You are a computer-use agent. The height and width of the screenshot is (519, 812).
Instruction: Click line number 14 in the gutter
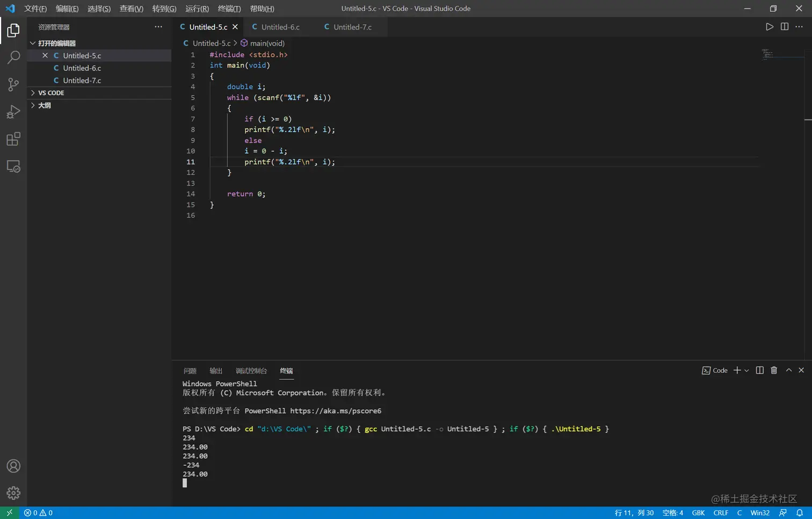(191, 194)
